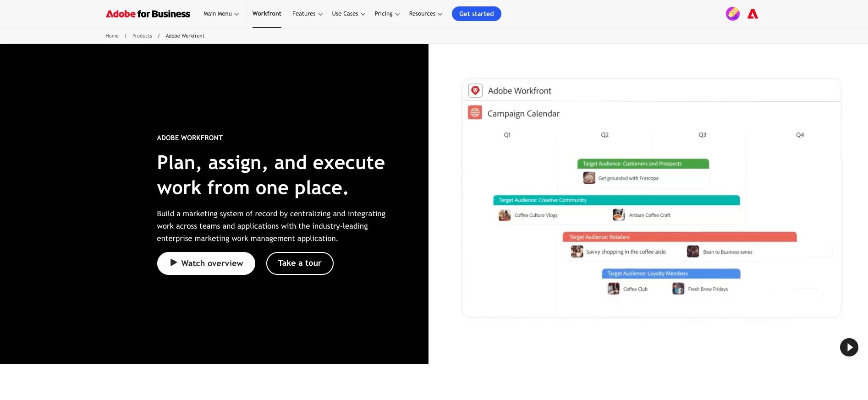Click the red Adobe logo icon
The width and height of the screenshot is (868, 400).
pos(753,14)
